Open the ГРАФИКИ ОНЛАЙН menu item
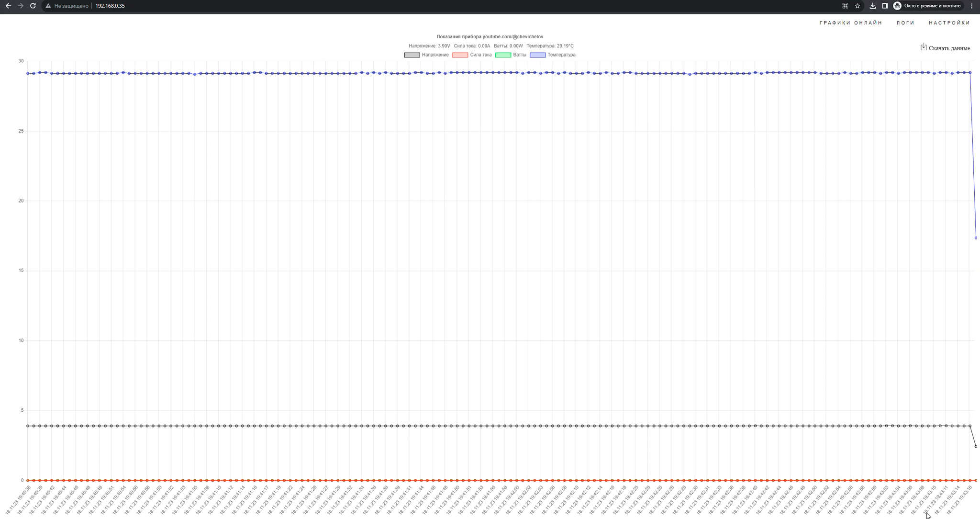This screenshot has width=980, height=519. point(851,23)
